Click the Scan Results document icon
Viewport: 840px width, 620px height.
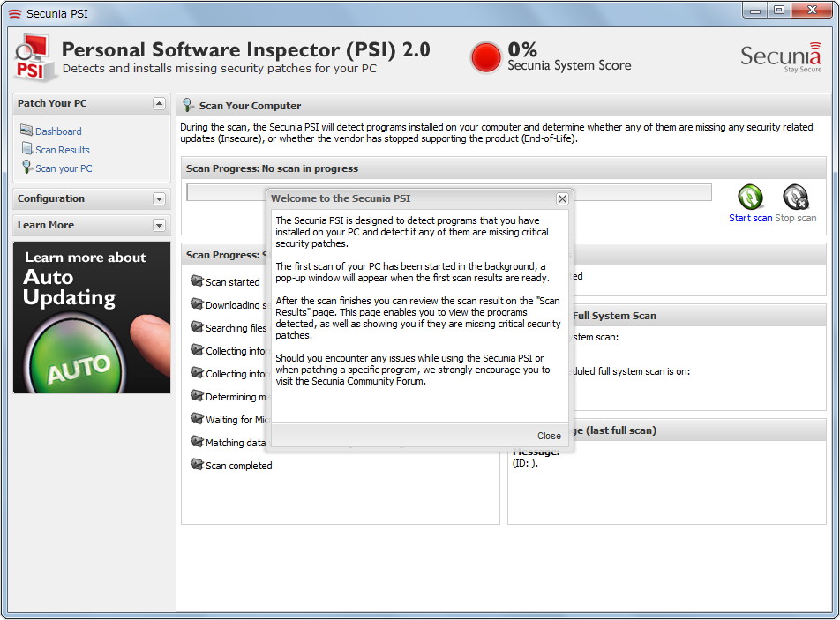tap(26, 148)
